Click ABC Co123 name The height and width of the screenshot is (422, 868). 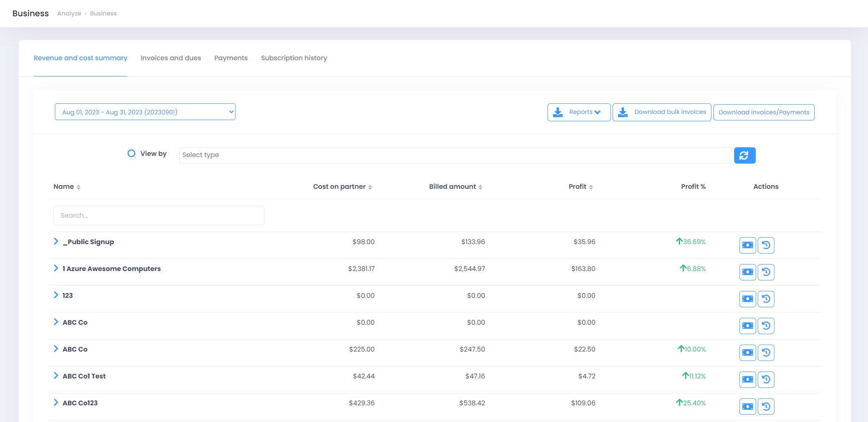(80, 403)
